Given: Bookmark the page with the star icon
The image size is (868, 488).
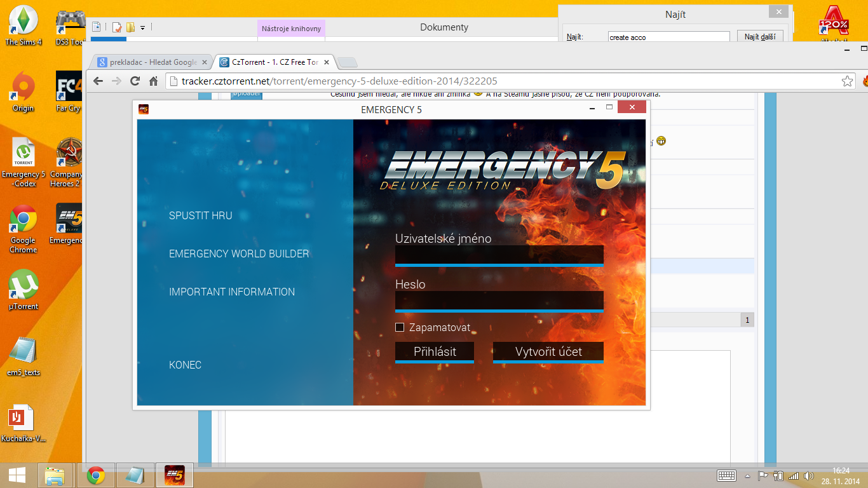Looking at the screenshot, I should coord(847,81).
